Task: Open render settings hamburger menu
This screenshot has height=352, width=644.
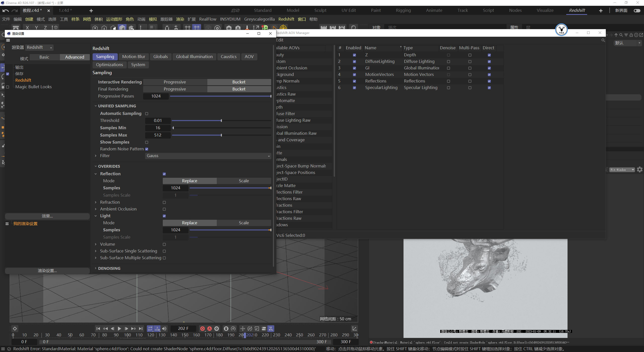Action: click(8, 40)
